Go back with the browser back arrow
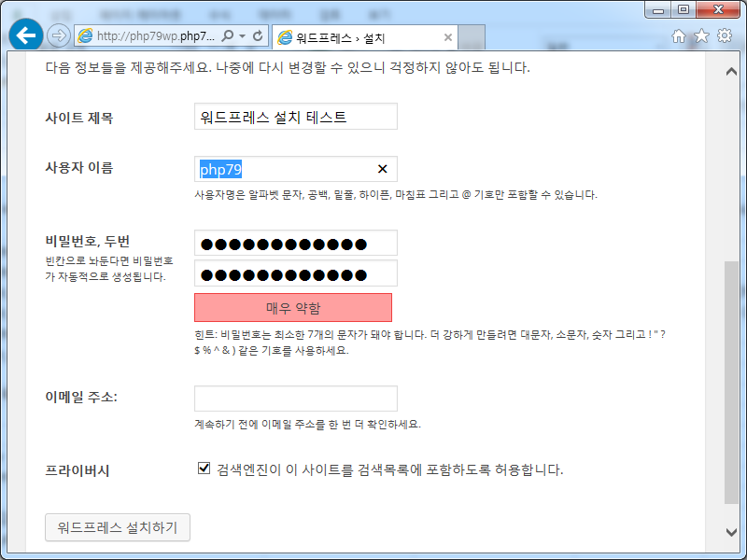The width and height of the screenshot is (747, 560). pyautogui.click(x=26, y=35)
